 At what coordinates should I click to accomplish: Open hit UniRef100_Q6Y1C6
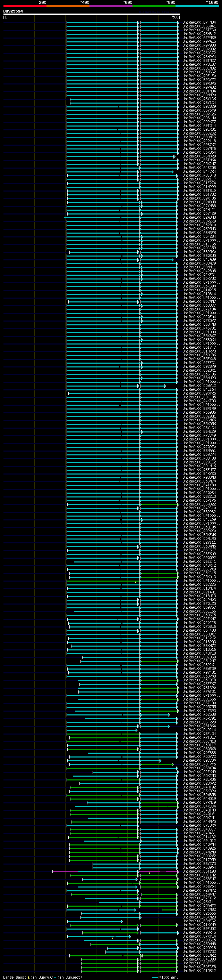[x=199, y=99]
